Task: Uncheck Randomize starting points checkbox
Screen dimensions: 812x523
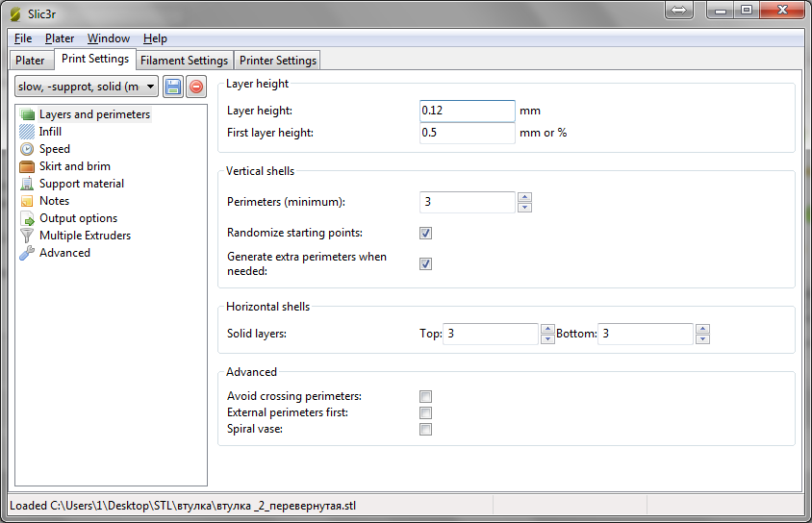Action: 425,233
